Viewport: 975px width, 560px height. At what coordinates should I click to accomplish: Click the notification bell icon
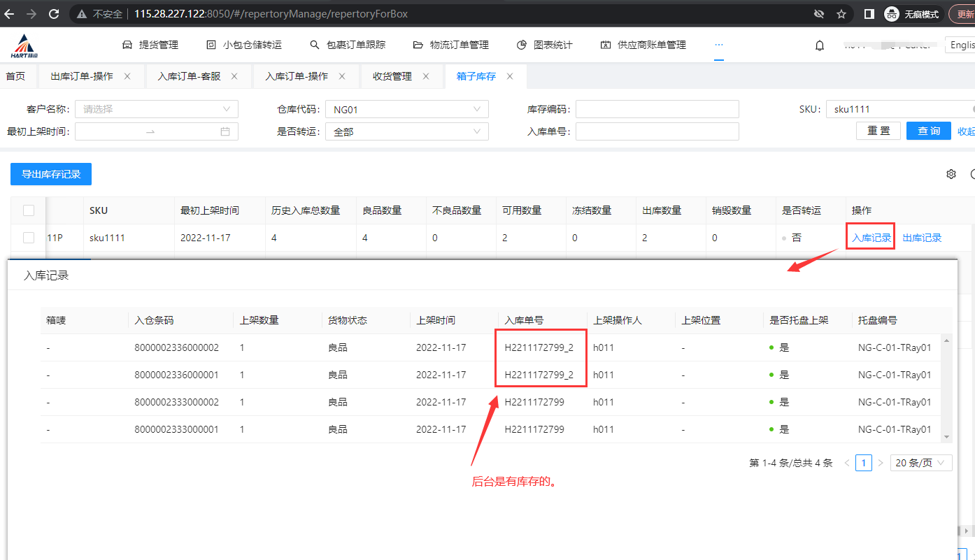point(820,45)
